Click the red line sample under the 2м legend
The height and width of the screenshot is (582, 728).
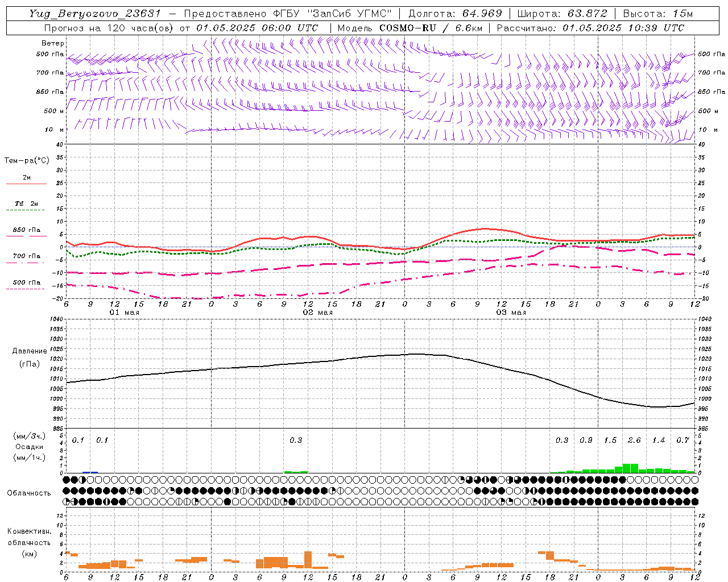click(26, 184)
